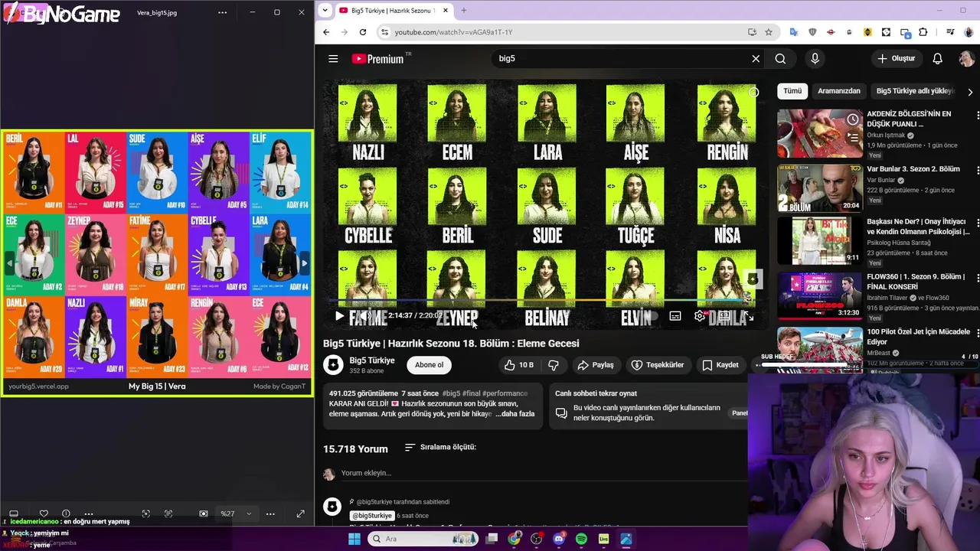This screenshot has height=551, width=980.
Task: Save video with Kaydet button
Action: coord(720,365)
